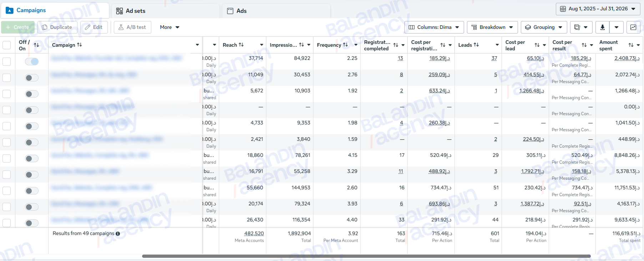Sort by Cost per registration arrows

(443, 45)
